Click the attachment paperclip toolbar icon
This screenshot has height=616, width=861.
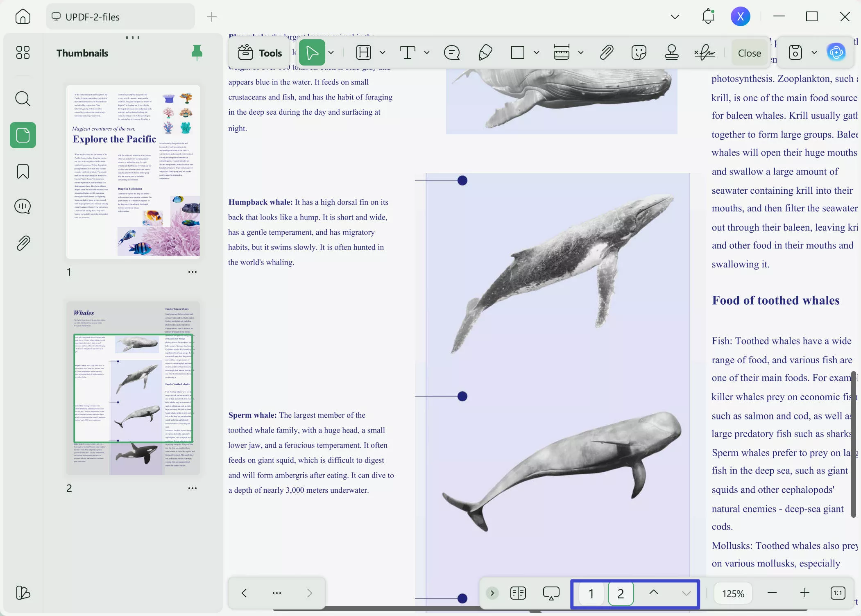coord(606,53)
